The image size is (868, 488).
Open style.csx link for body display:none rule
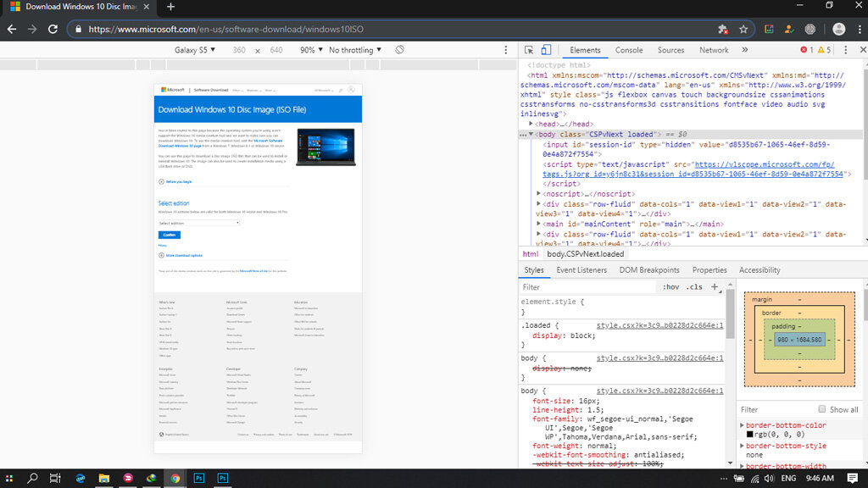[659, 358]
